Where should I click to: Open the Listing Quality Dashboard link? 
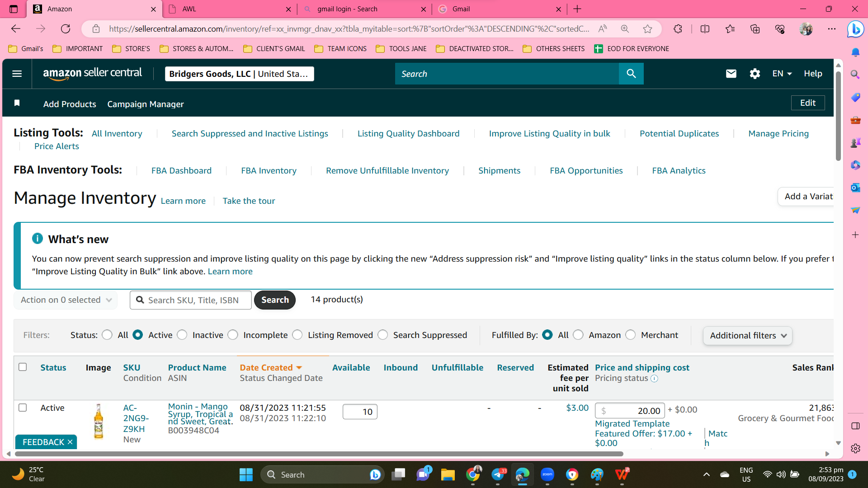(408, 134)
